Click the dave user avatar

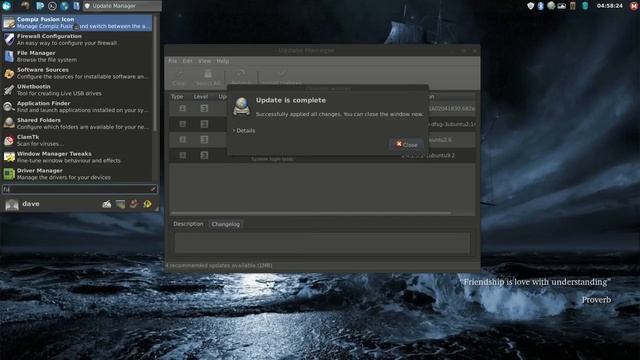click(x=12, y=204)
